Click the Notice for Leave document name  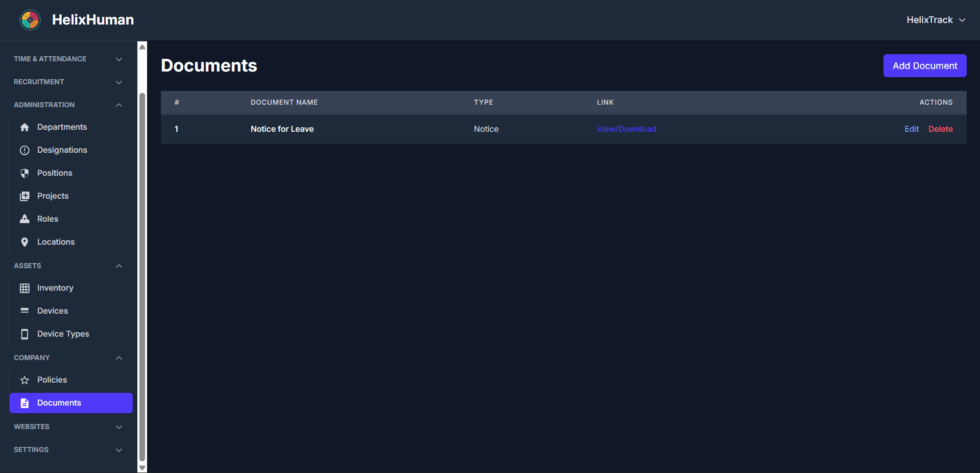tap(282, 129)
